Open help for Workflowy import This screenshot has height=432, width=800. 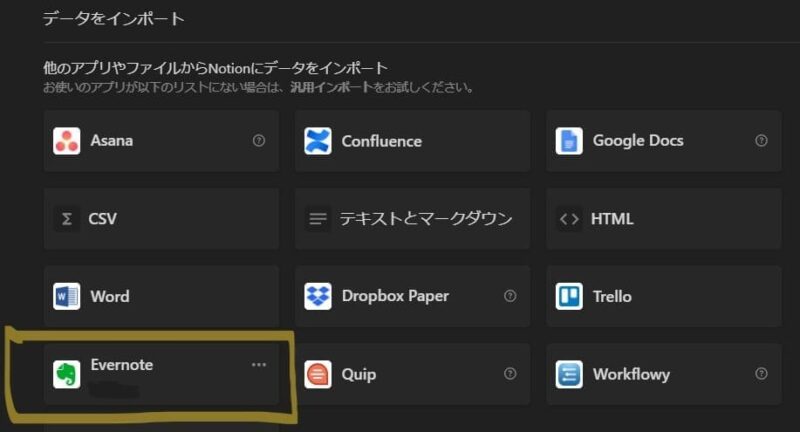761,374
